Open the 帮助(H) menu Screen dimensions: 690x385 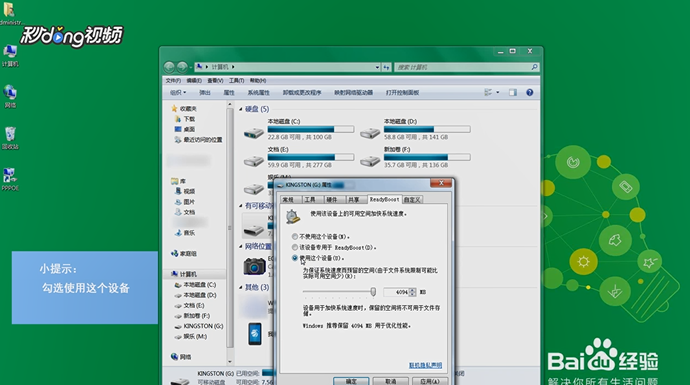[x=258, y=81]
